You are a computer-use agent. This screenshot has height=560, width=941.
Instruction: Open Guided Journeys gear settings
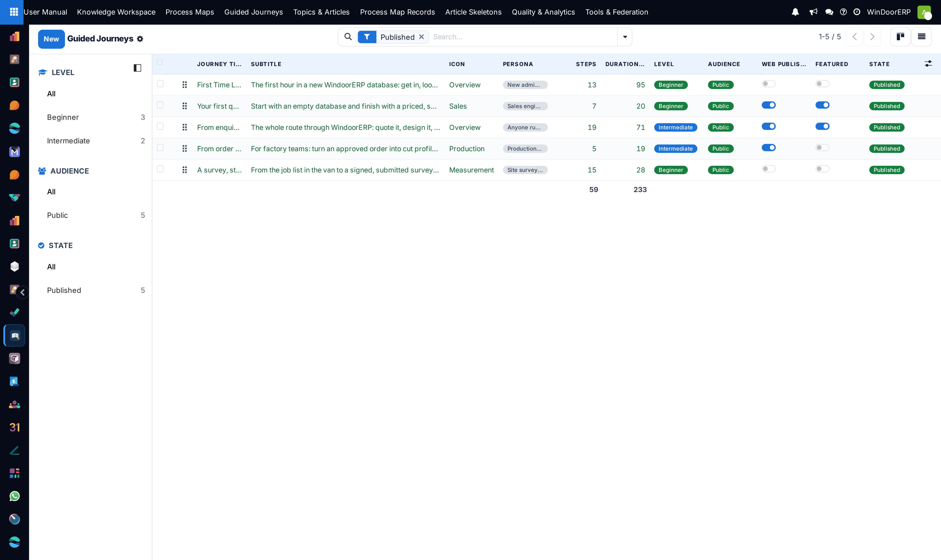(x=140, y=39)
